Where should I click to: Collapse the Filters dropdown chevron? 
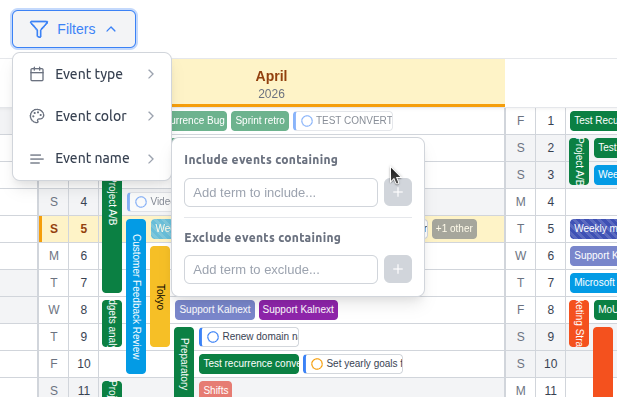(111, 29)
